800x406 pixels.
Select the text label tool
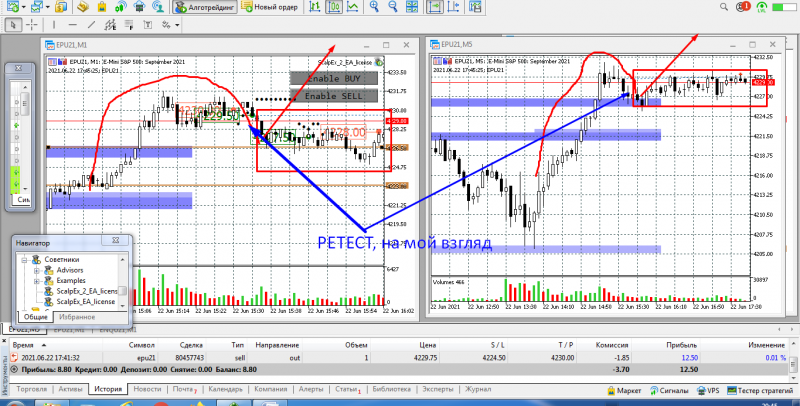[147, 24]
